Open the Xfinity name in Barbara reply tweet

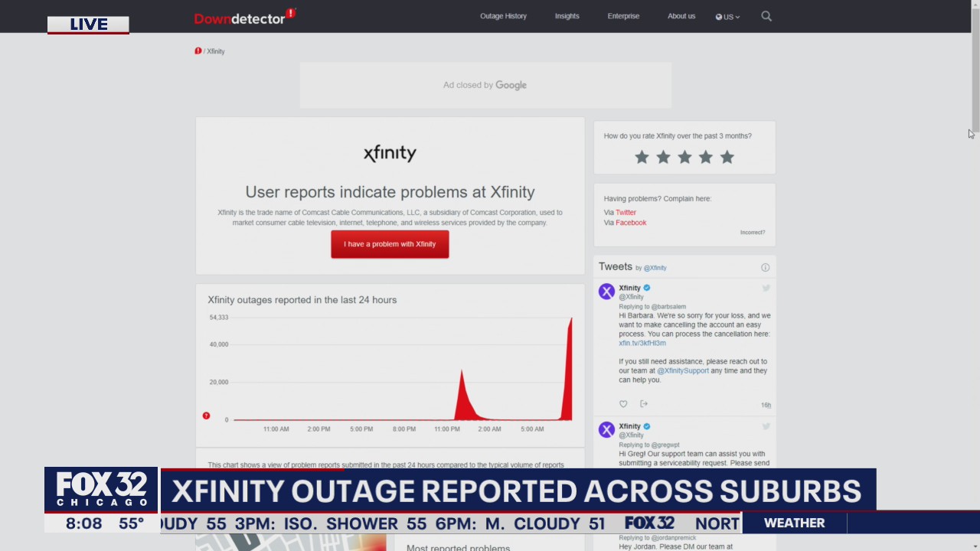[629, 288]
